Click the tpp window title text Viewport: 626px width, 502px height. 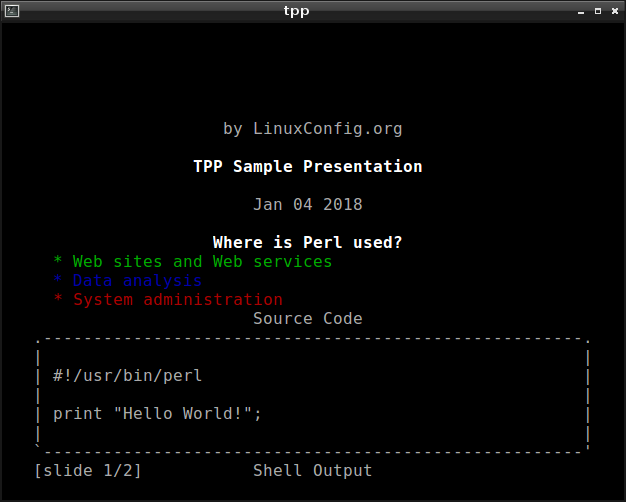296,11
